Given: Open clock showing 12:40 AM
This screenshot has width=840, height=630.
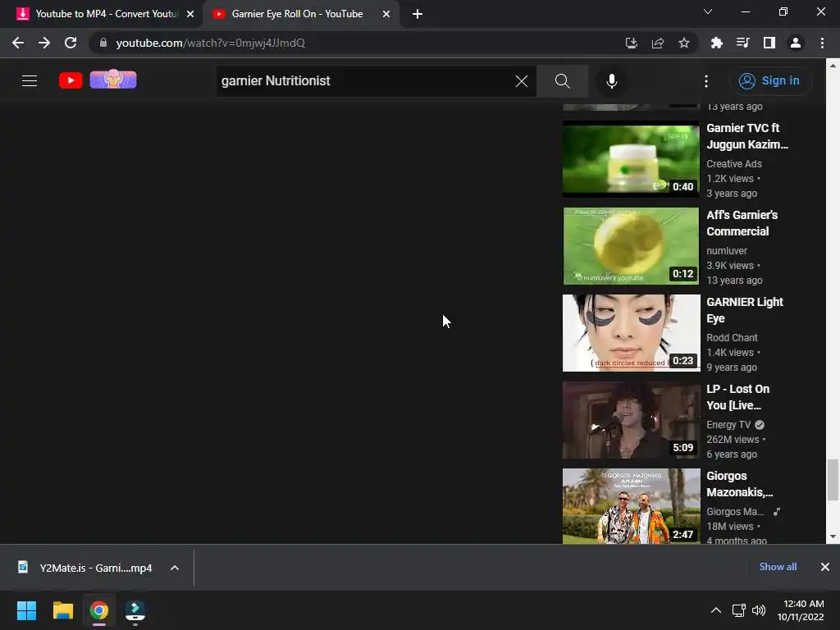Looking at the screenshot, I should tap(801, 610).
